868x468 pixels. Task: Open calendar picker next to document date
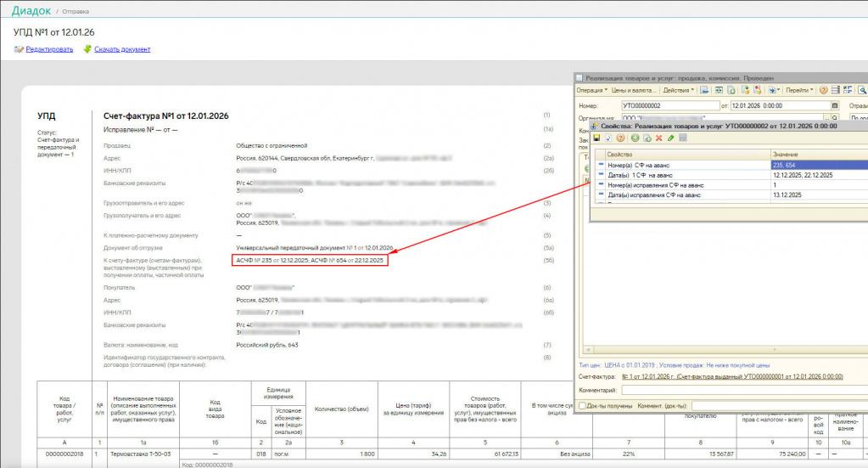point(833,105)
